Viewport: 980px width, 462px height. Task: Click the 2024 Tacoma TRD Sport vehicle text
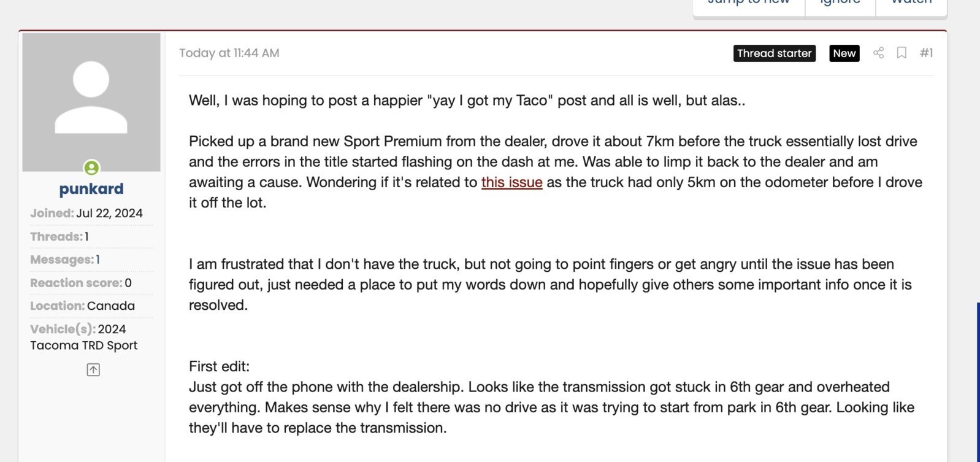click(84, 337)
